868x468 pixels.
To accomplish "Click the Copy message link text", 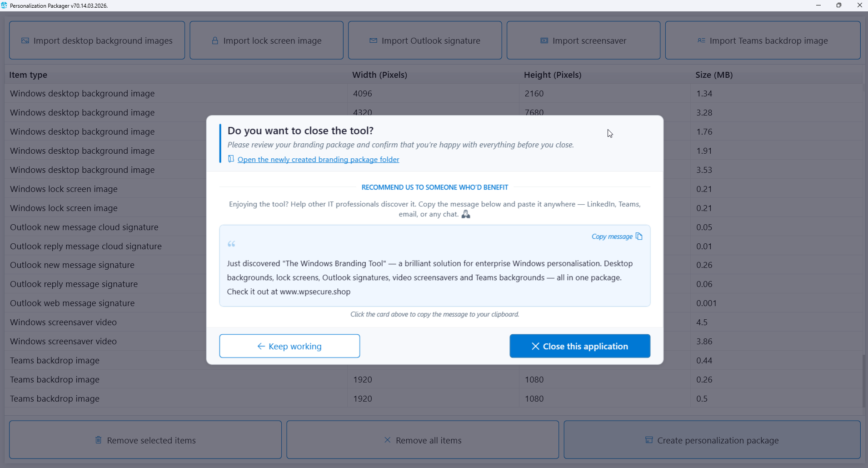I will 612,237.
